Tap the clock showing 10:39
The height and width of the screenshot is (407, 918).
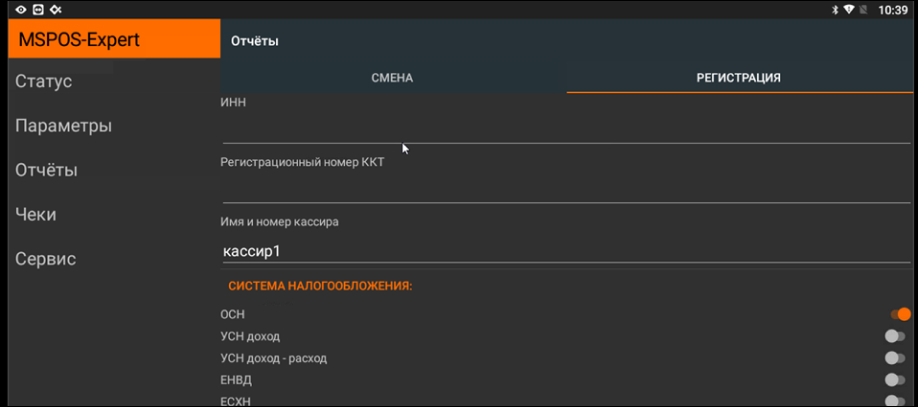pos(892,9)
